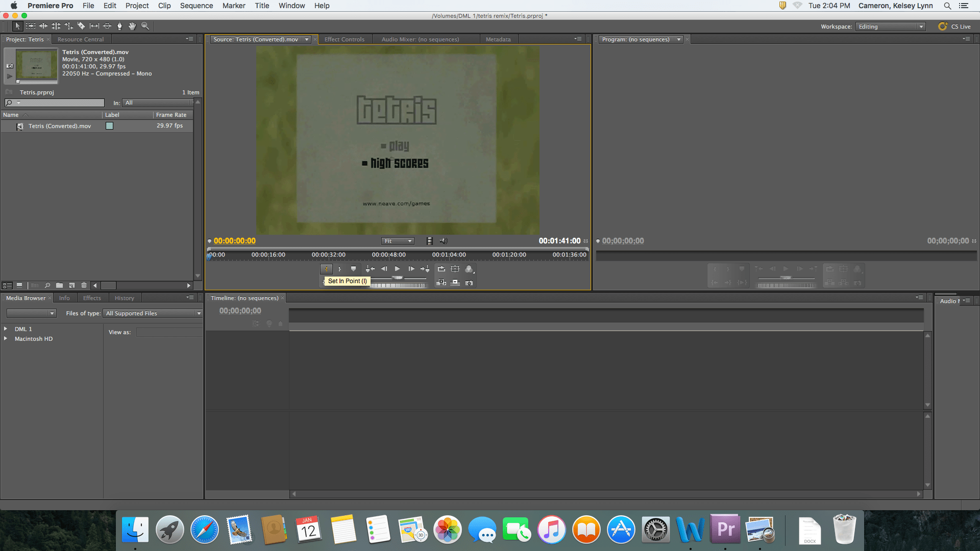Select the Razor tool

(x=81, y=26)
